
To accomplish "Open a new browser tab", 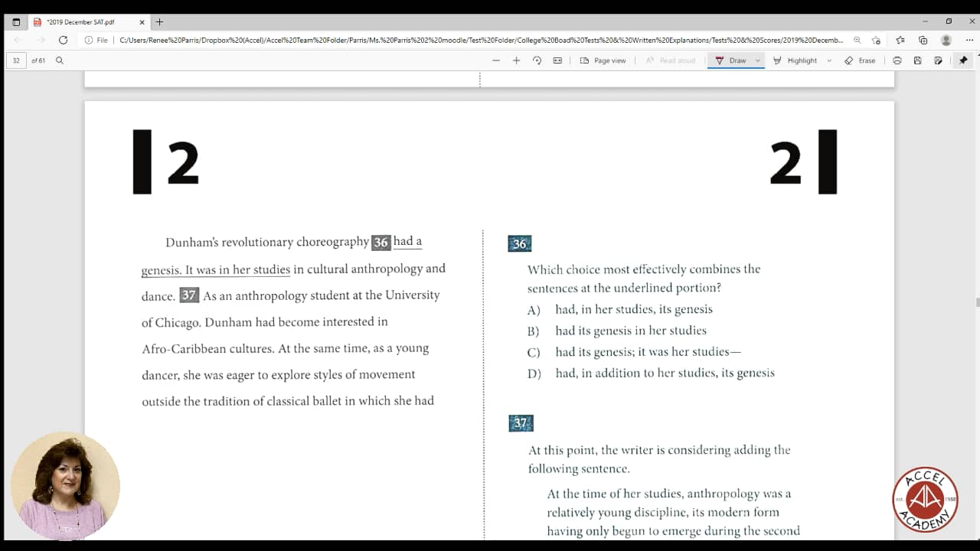I will coord(159,22).
